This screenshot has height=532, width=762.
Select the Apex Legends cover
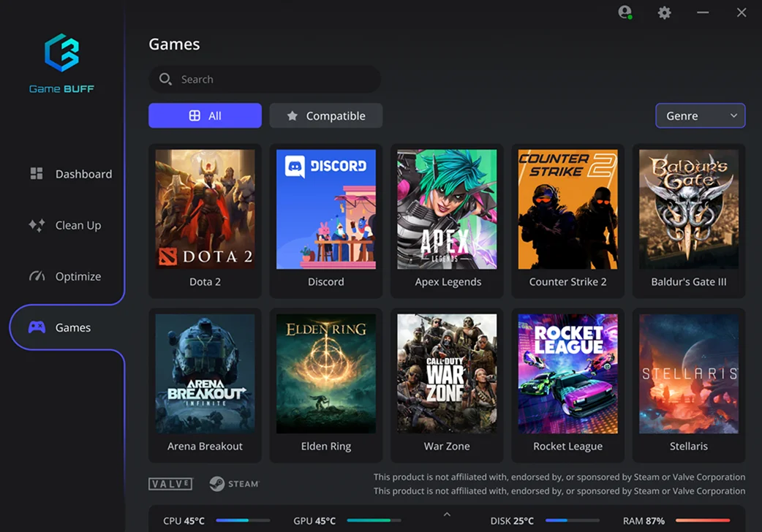[447, 210]
